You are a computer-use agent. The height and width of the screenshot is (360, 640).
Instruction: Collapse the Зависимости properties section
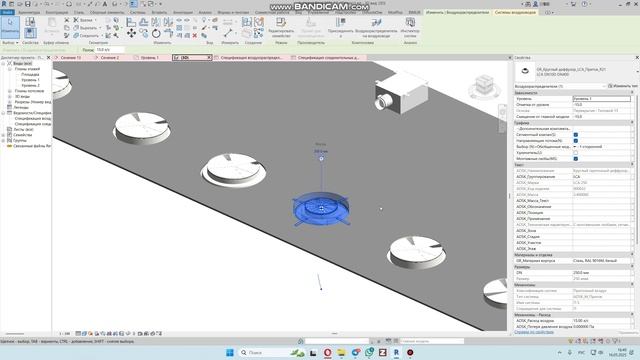[x=632, y=93]
